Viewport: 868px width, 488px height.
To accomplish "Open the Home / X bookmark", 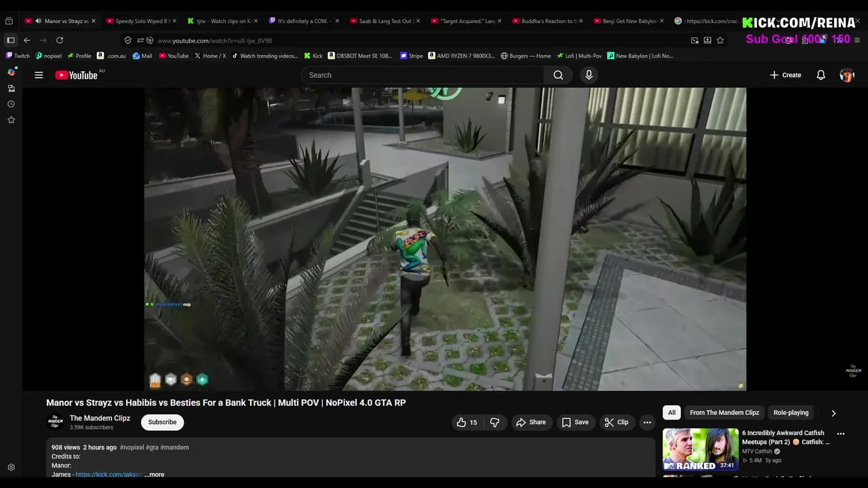I will point(210,56).
